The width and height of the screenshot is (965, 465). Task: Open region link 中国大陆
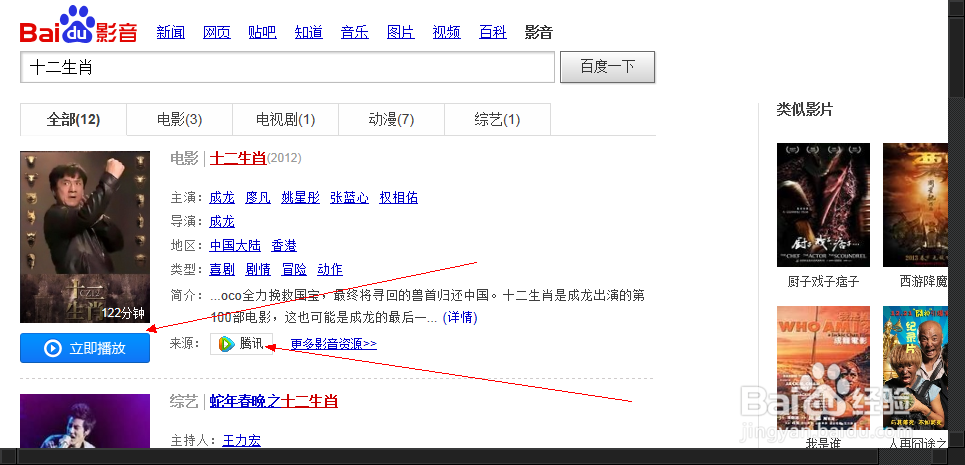[x=235, y=245]
